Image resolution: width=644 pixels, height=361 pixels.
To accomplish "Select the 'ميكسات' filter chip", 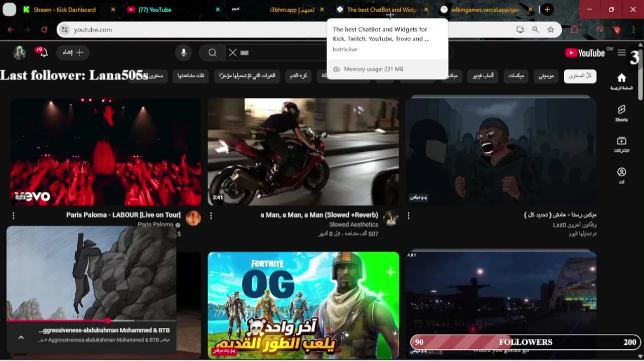I will 516,76.
